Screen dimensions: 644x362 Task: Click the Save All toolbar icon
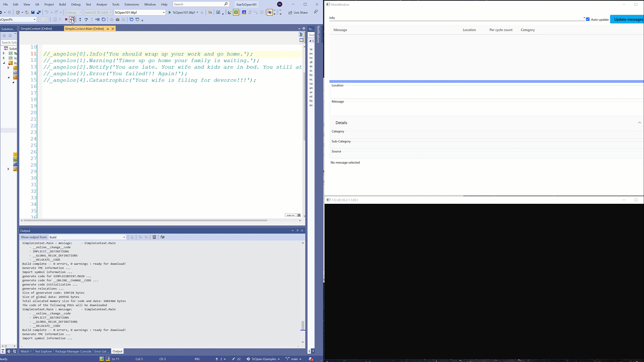coord(39,12)
